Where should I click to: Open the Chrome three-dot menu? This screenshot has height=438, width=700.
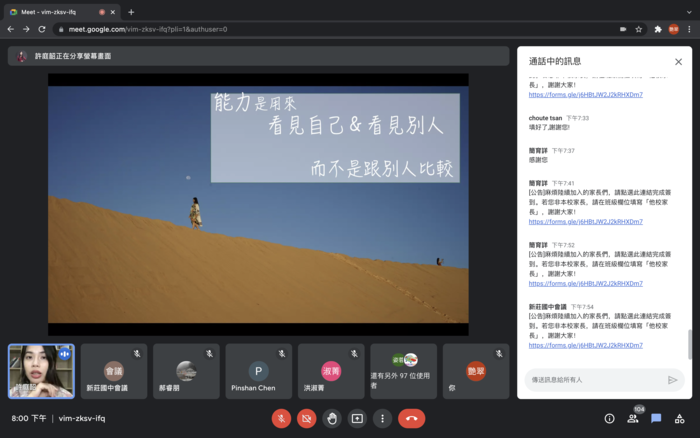pyautogui.click(x=689, y=29)
